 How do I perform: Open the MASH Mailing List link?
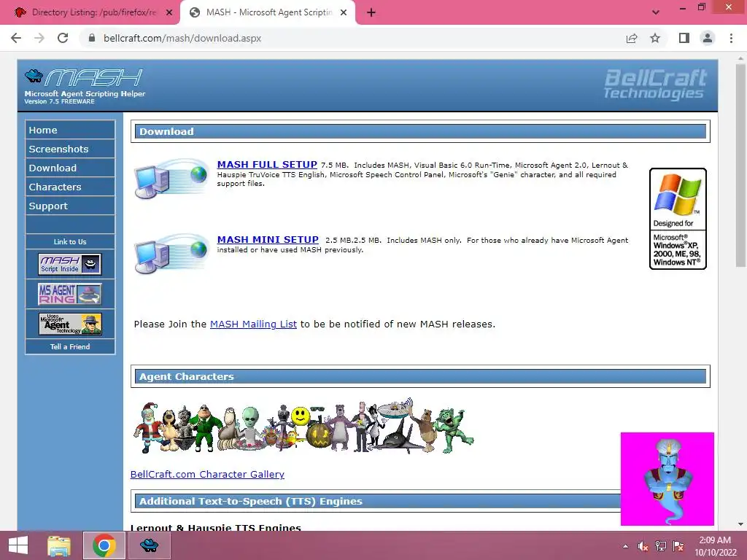click(x=253, y=324)
